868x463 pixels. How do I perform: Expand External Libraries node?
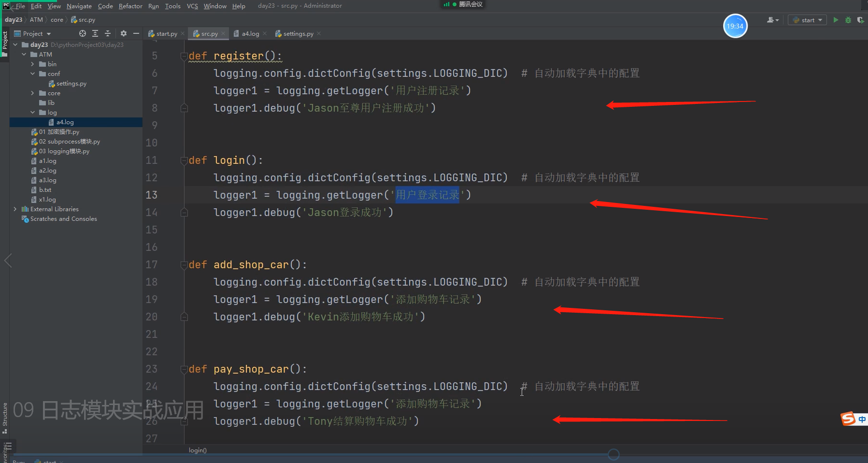pos(15,209)
